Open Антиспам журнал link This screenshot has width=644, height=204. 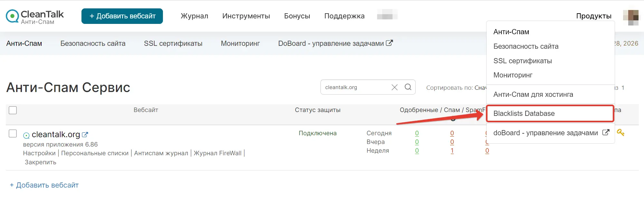point(161,153)
